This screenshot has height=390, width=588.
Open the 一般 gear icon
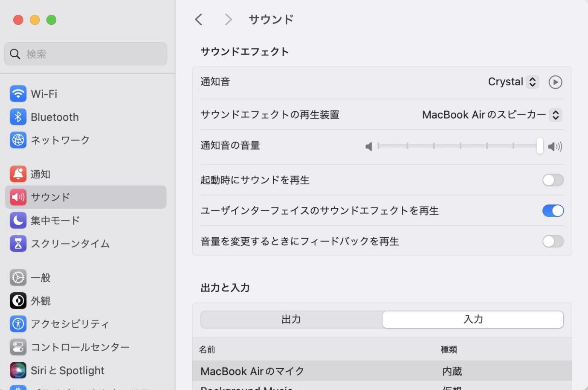click(18, 278)
